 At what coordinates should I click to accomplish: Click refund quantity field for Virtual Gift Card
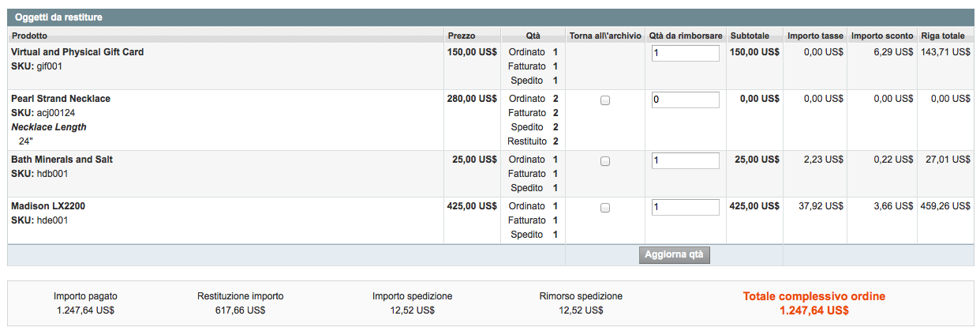[x=685, y=53]
